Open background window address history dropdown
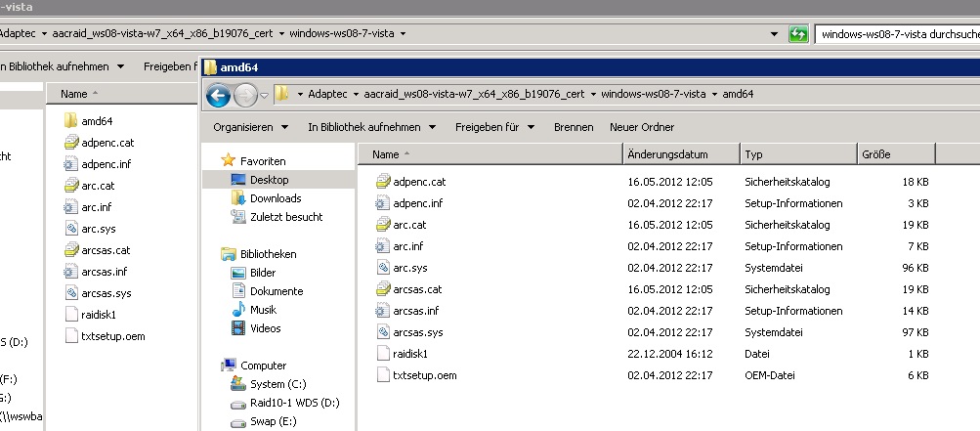The width and height of the screenshot is (980, 431). click(x=775, y=34)
